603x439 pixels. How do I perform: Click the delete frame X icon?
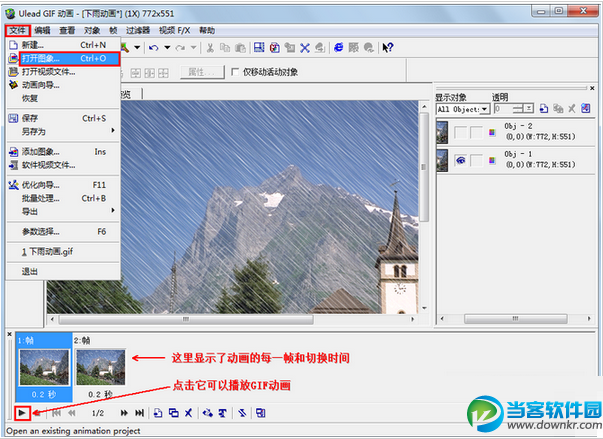(x=188, y=413)
